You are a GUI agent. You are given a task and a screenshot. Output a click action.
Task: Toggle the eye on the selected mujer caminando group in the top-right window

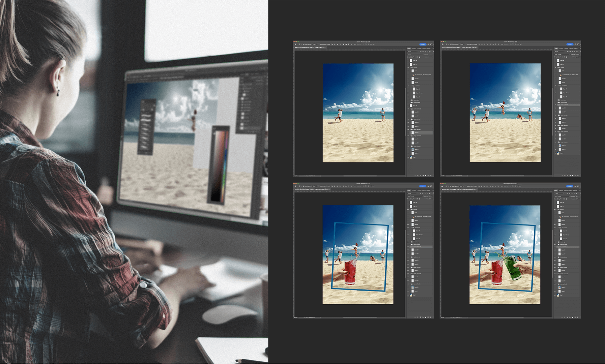tap(555, 105)
